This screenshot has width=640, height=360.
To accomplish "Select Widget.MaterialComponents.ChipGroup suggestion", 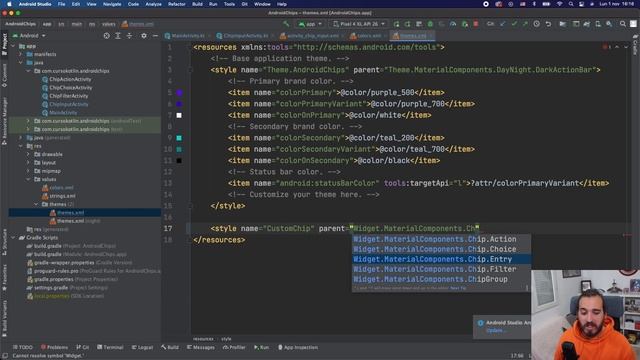I will [441, 279].
